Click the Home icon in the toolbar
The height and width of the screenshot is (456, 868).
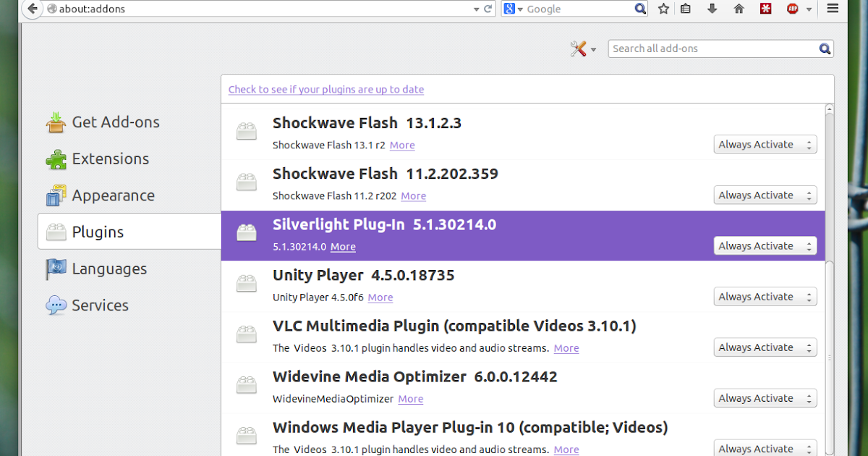[739, 9]
